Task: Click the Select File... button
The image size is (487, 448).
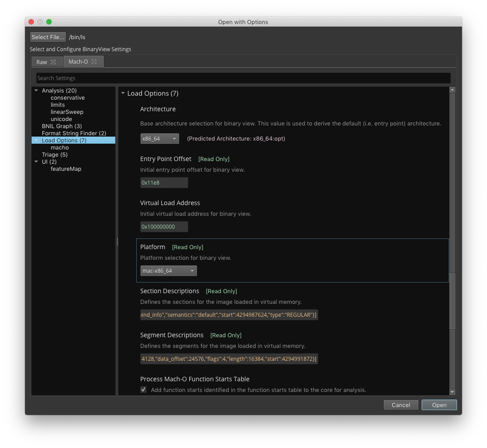Action: (48, 37)
